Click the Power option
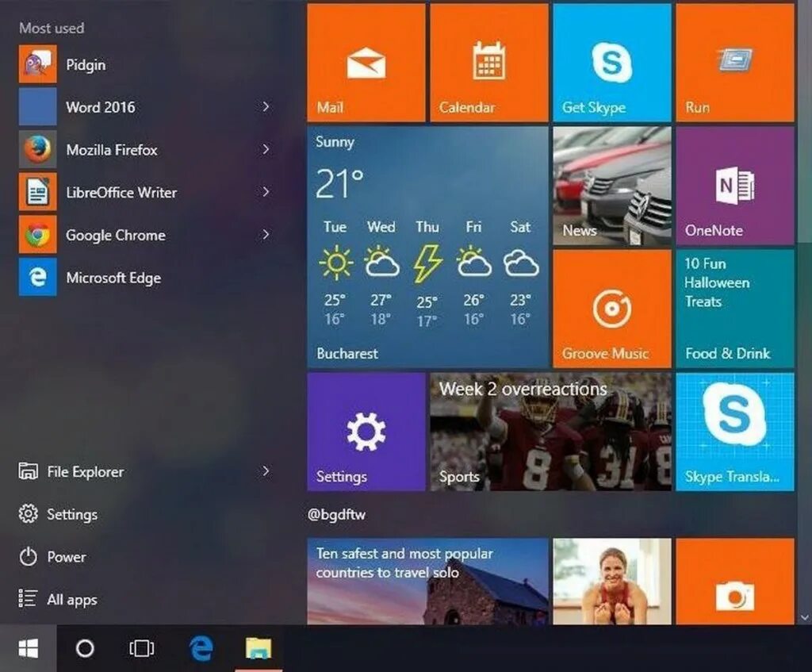Screen dimensions: 812x672 tap(63, 557)
